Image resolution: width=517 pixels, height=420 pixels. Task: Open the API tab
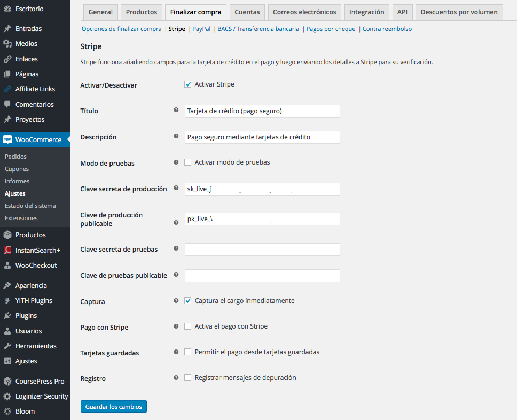pos(402,12)
